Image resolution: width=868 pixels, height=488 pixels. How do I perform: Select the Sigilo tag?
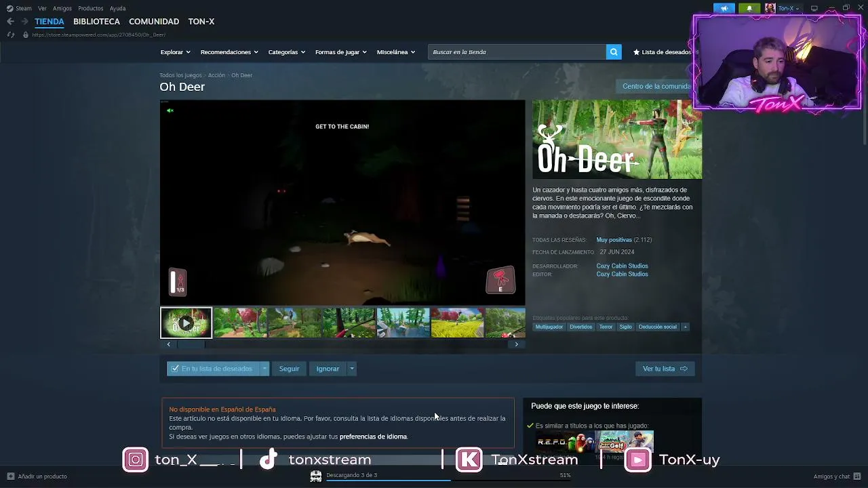[x=625, y=327]
